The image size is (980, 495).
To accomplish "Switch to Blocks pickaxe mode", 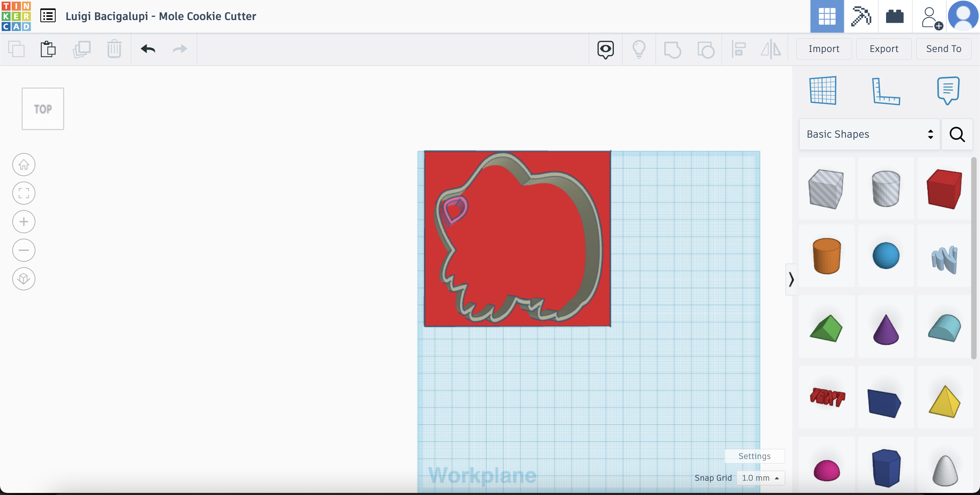I will 861,16.
